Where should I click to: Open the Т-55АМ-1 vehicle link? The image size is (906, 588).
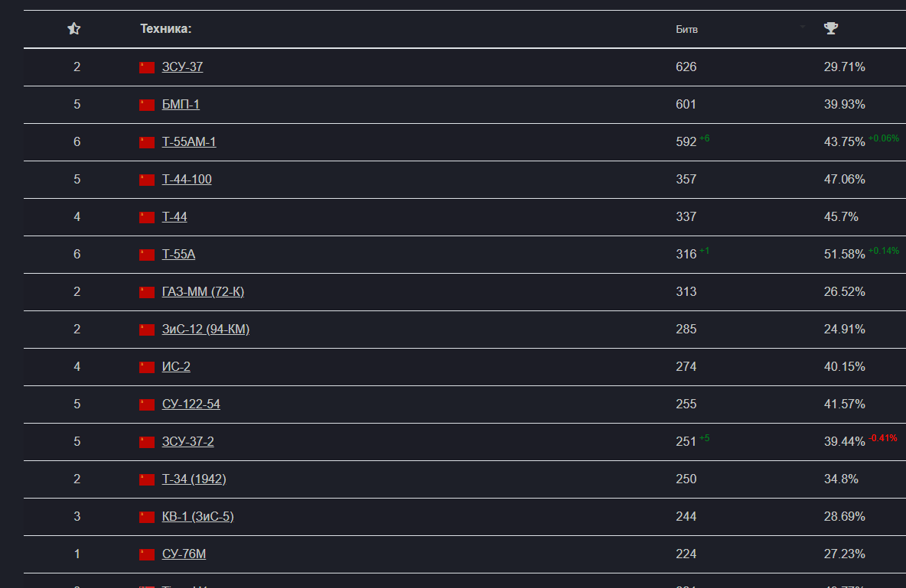tap(189, 142)
